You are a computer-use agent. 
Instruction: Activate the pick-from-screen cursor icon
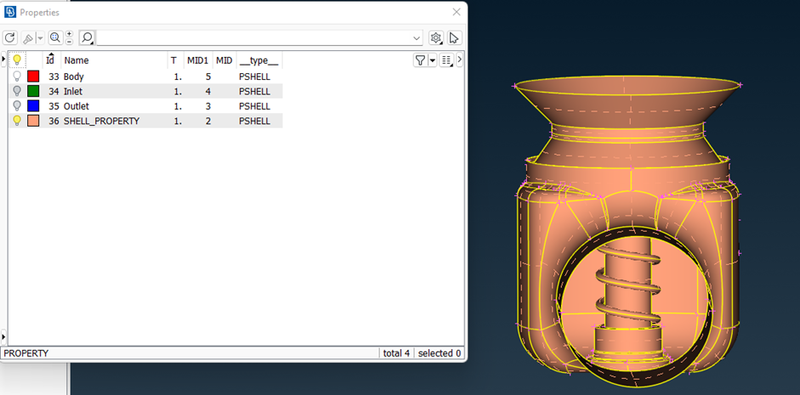pyautogui.click(x=454, y=38)
